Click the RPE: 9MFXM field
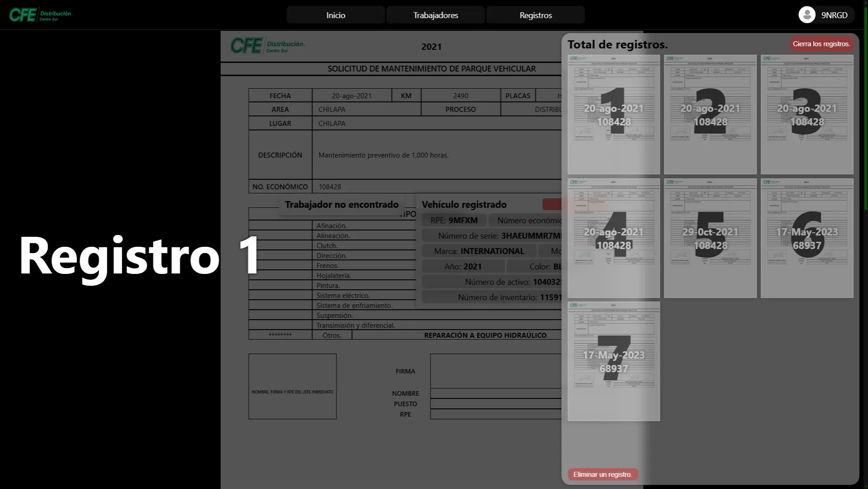 (454, 221)
